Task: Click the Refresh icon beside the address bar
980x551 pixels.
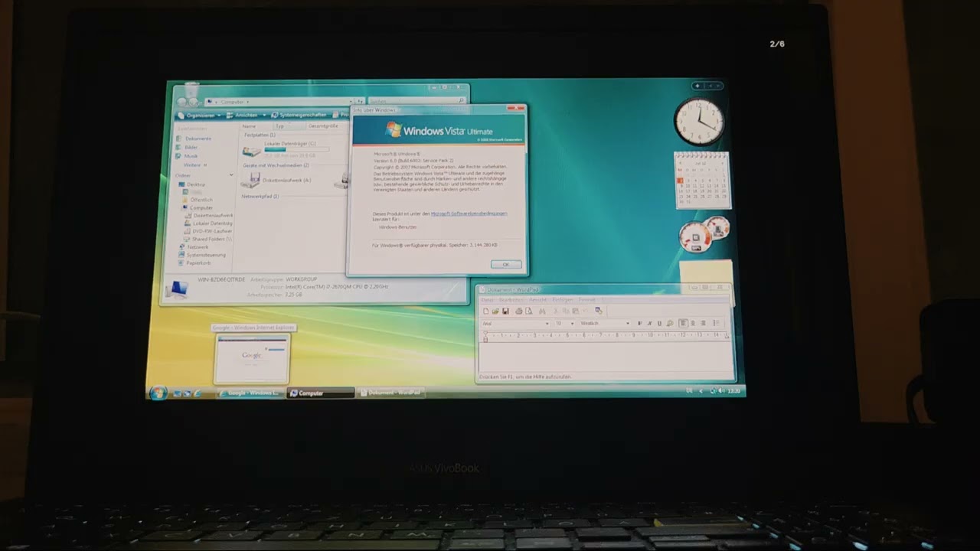Action: (x=360, y=102)
